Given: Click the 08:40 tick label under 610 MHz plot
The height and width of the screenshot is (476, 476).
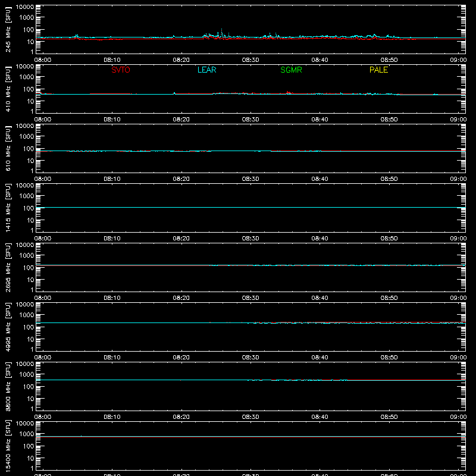Looking at the screenshot, I should click(x=320, y=179).
